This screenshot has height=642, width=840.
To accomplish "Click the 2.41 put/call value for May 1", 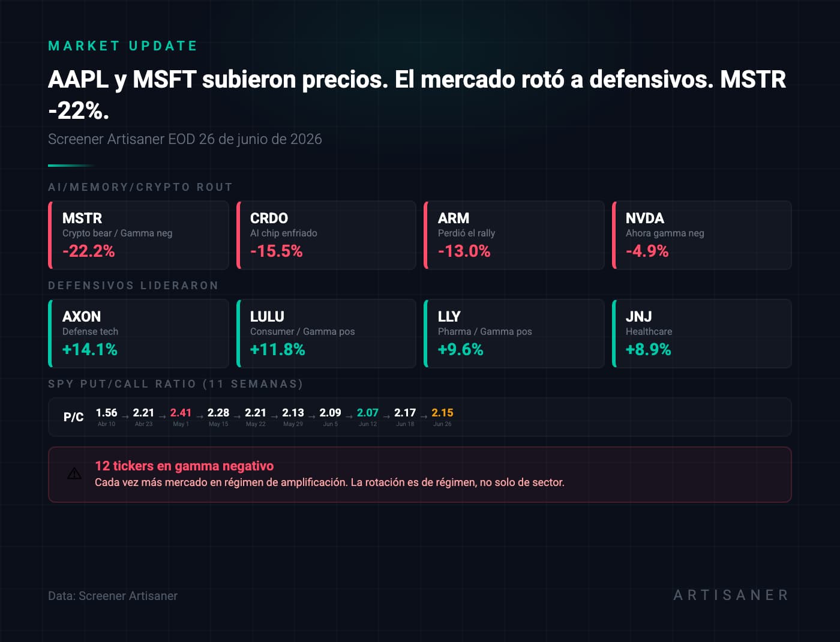I will (x=181, y=413).
